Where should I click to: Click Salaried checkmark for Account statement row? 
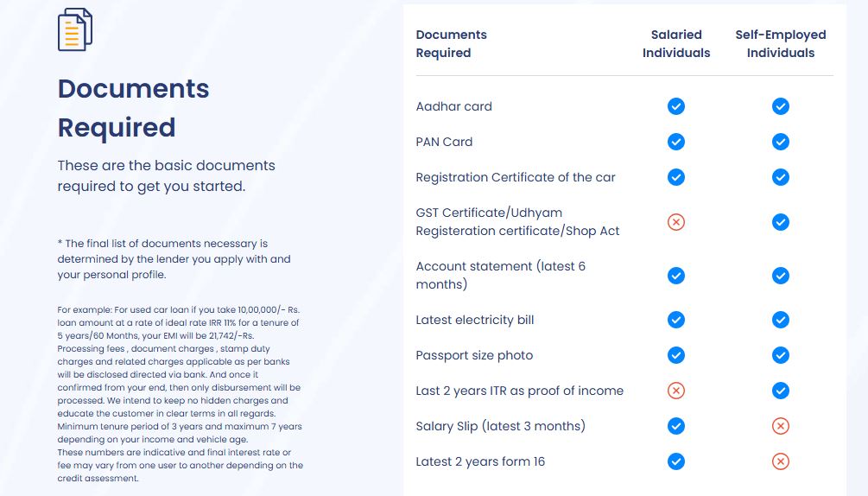pyautogui.click(x=676, y=276)
